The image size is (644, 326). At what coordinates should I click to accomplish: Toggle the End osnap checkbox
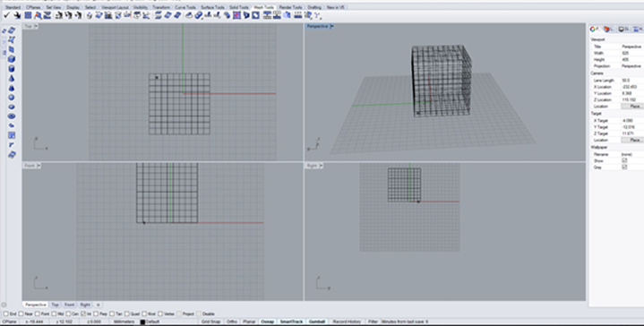[x=6, y=313]
